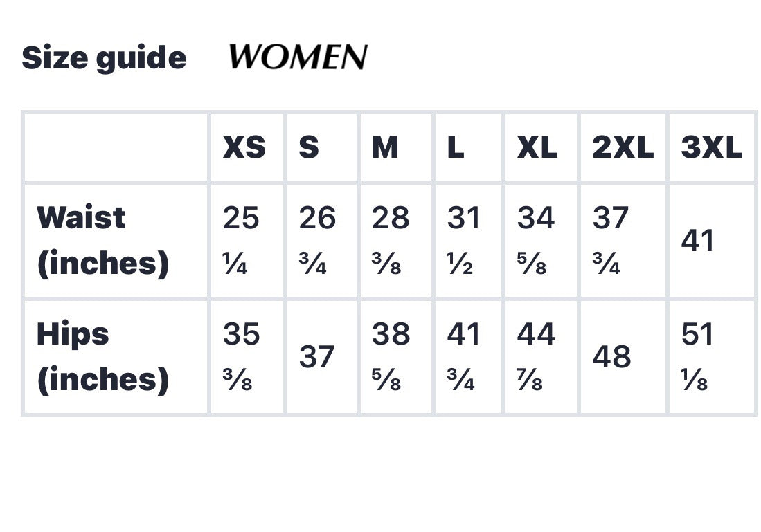This screenshot has height=532, width=761.
Task: Select the 2XL column header
Action: click(623, 147)
